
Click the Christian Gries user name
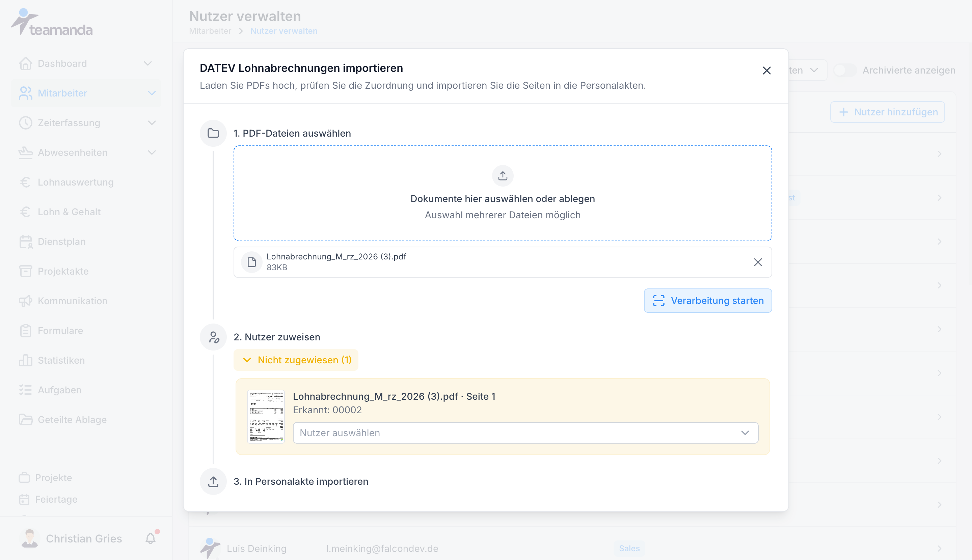click(84, 538)
